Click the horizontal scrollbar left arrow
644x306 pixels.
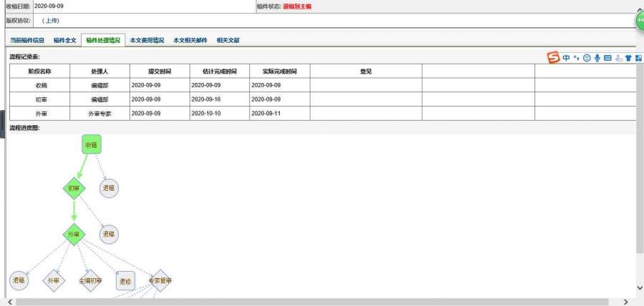(10, 302)
